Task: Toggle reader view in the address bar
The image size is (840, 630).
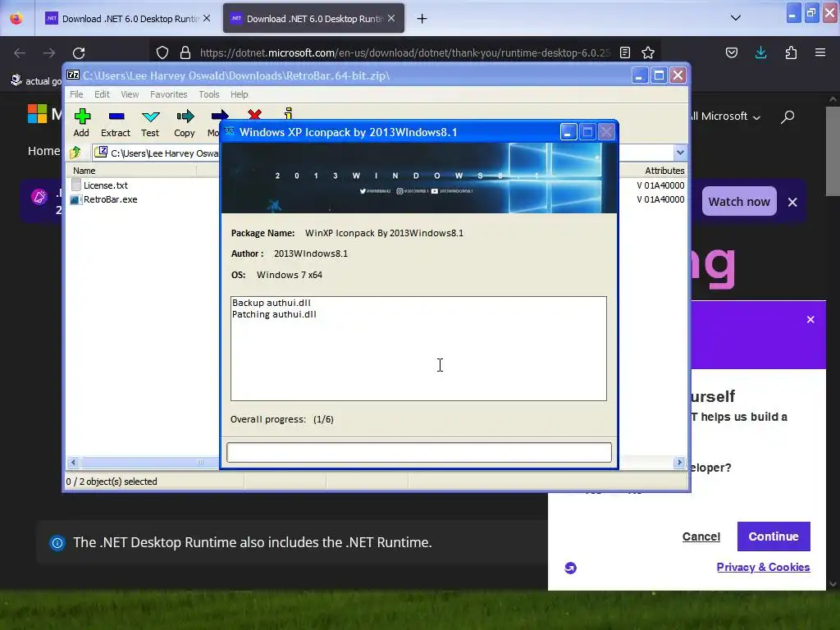Action: tap(624, 52)
